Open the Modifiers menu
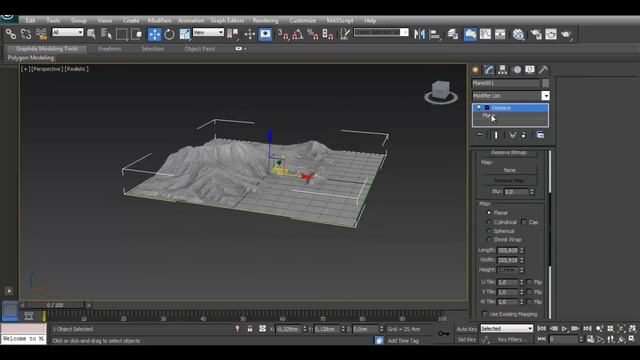 point(160,20)
